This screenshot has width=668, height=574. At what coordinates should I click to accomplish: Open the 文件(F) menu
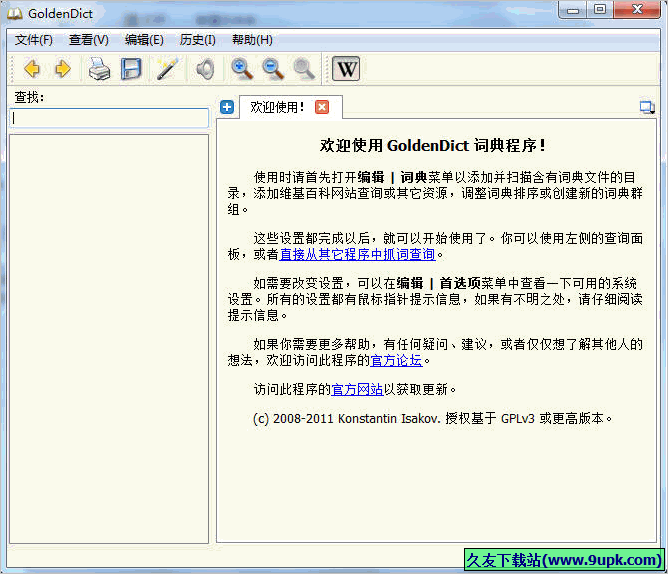[34, 40]
